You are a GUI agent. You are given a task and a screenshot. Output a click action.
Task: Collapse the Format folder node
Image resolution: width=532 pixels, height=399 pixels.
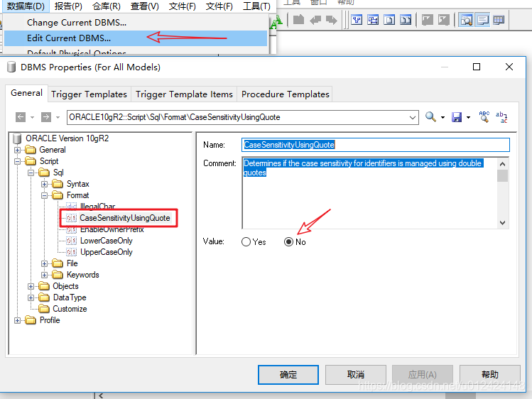(45, 196)
